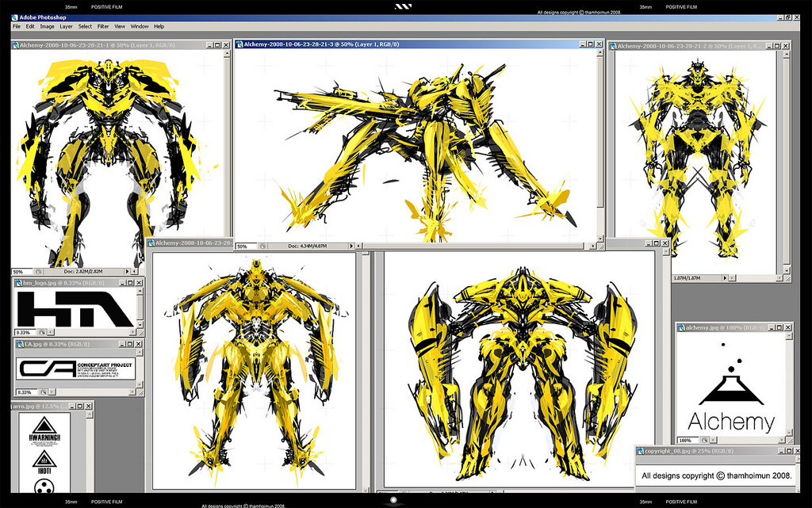812x508 pixels.
Task: Click scroll-right arrow in hm_logo.jpg window
Action: 132,333
